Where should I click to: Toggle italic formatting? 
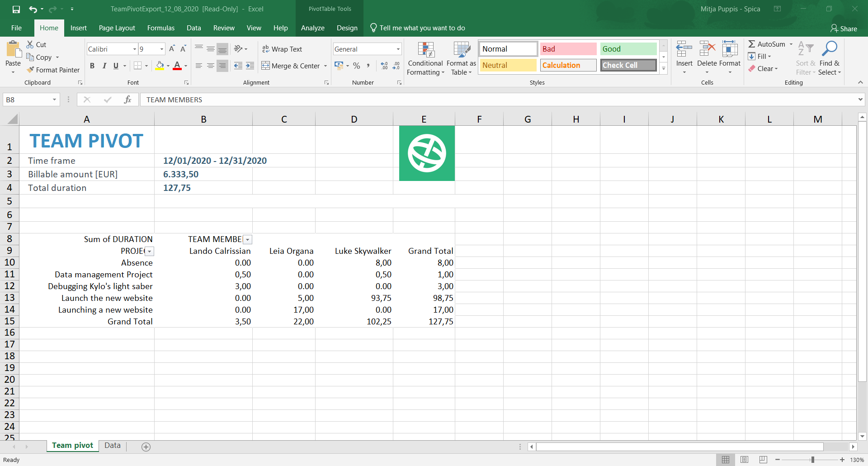pyautogui.click(x=104, y=66)
